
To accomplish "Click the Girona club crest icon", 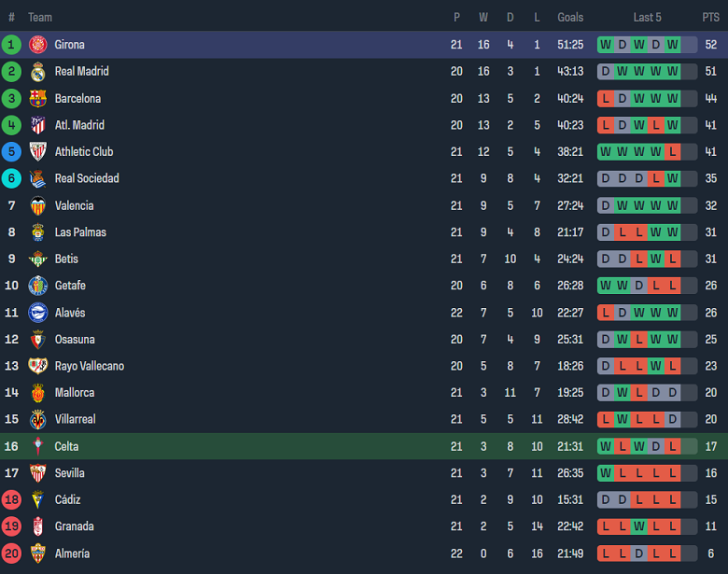I will (x=37, y=45).
